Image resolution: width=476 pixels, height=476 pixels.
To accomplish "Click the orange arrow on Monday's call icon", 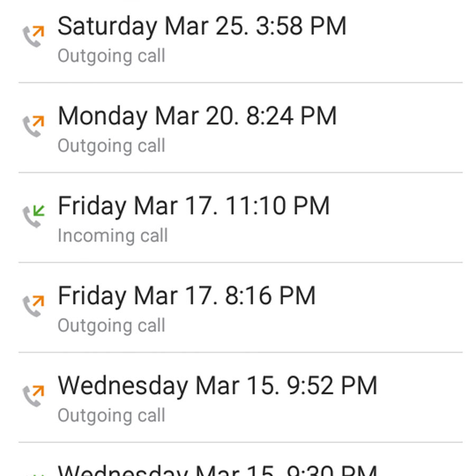I will 38,121.
